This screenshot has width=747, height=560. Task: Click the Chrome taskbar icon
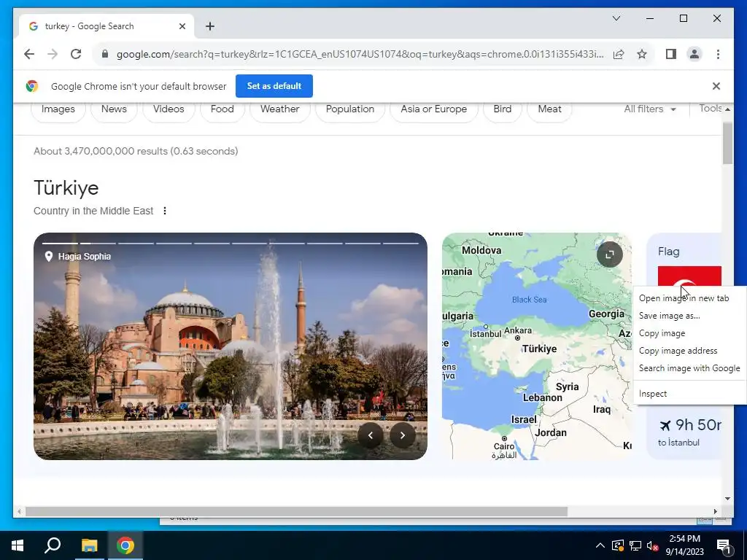pyautogui.click(x=125, y=545)
